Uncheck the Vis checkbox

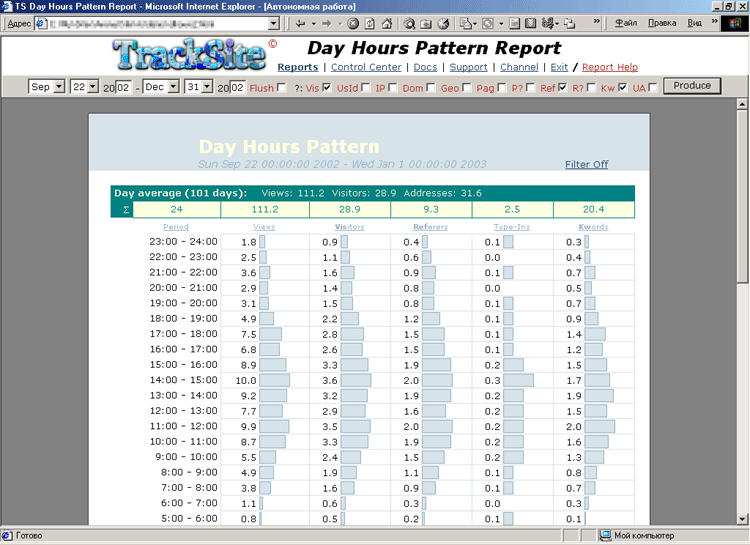tap(327, 87)
